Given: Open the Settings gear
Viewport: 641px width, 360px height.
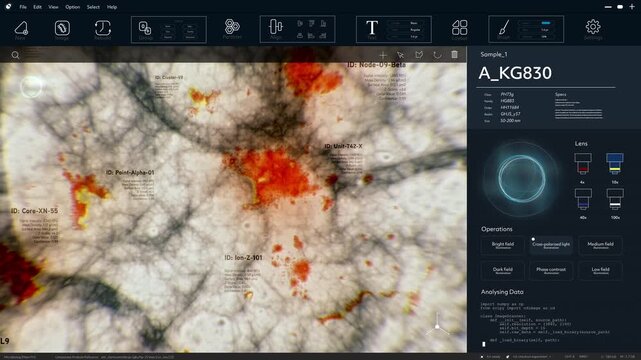Looking at the screenshot, I should (593, 27).
